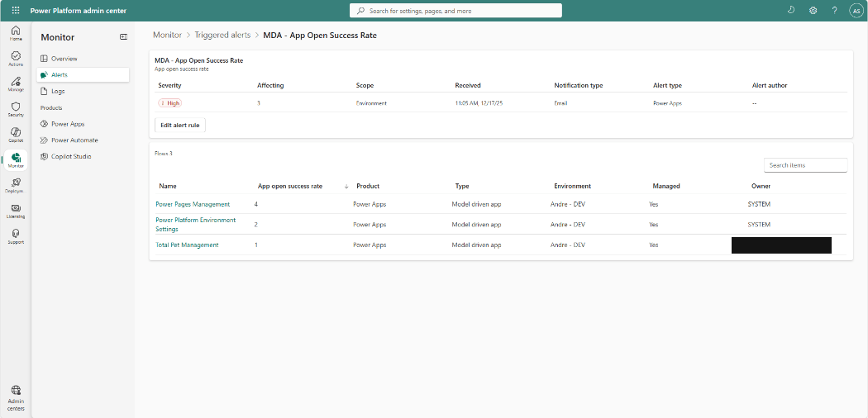Click the search magnifier icon
This screenshot has height=418, width=868.
coord(361,11)
